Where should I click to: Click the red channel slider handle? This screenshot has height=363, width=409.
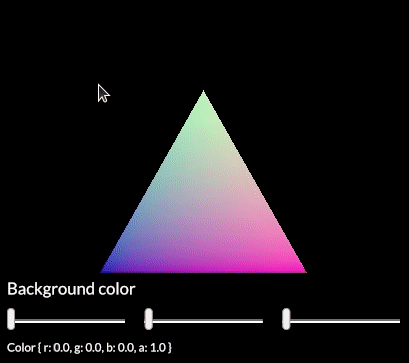11,319
